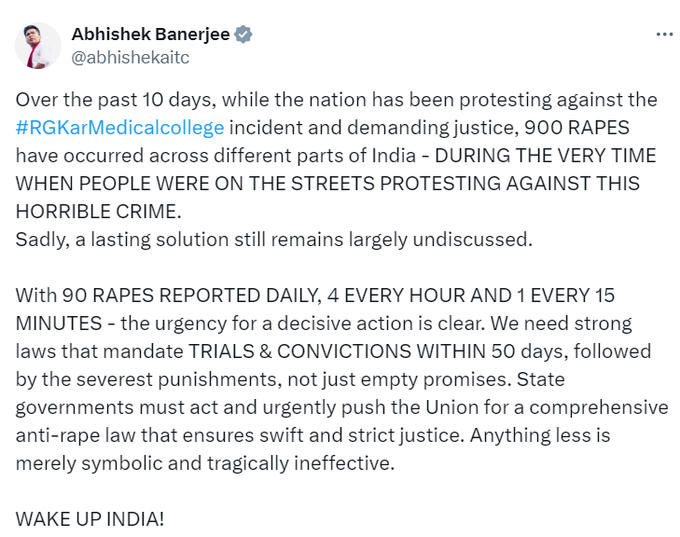Click 'merely symbolic and tragically ineffective' line

click(205, 463)
